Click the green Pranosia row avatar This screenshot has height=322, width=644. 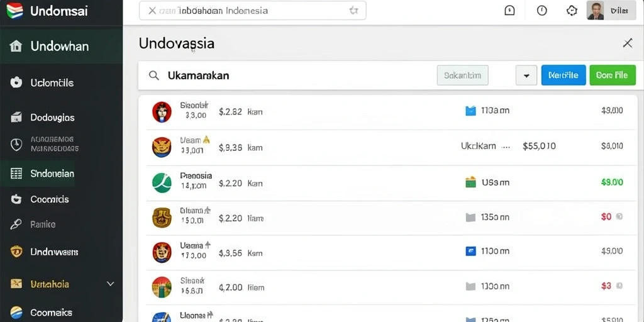pos(162,183)
